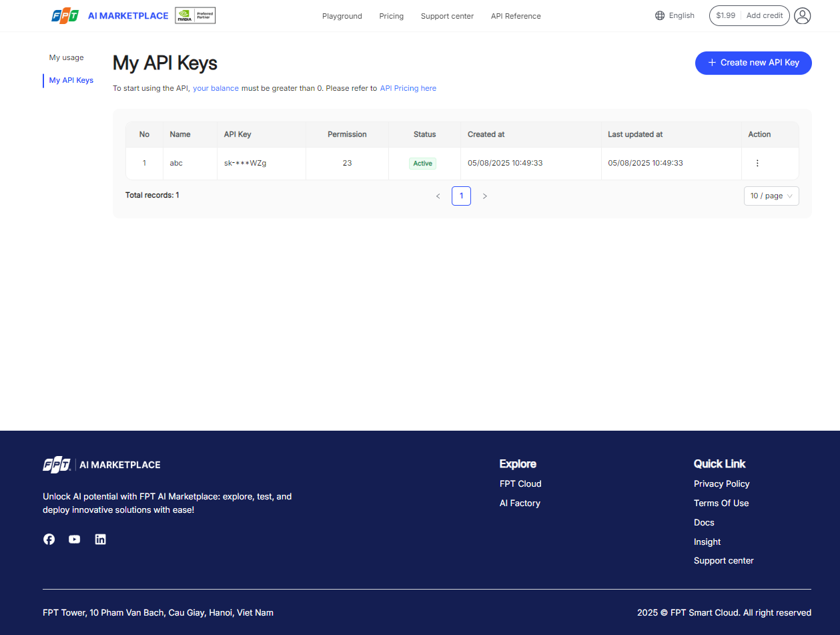Click the FPT AI Marketplace header logo

point(110,15)
